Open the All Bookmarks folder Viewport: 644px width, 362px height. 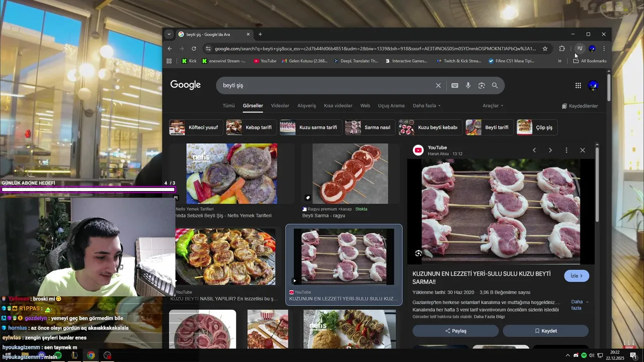pos(590,61)
